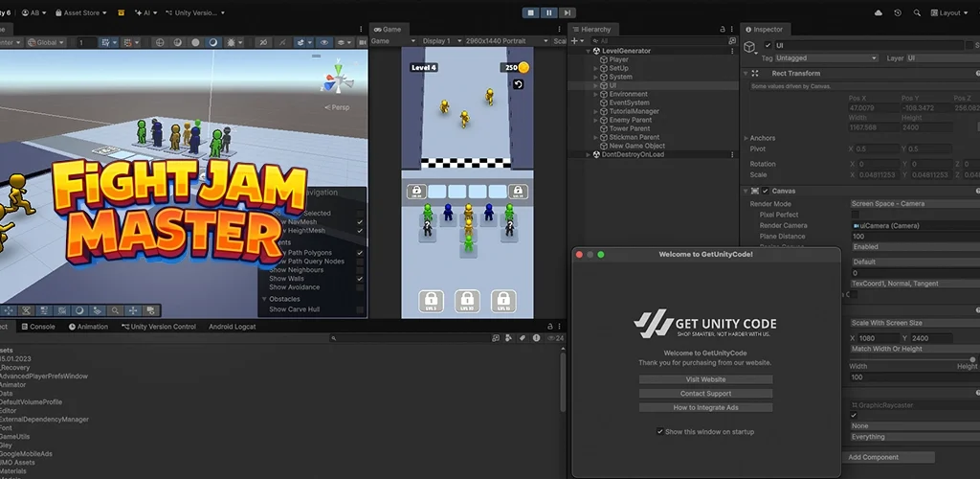Image resolution: width=980 pixels, height=479 pixels.
Task: Toggle the Show Walls checkbox
Action: pos(360,279)
